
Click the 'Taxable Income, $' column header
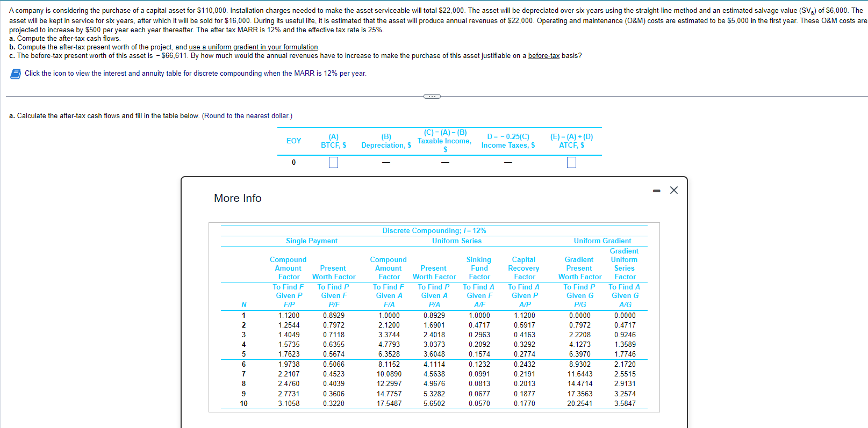click(444, 141)
